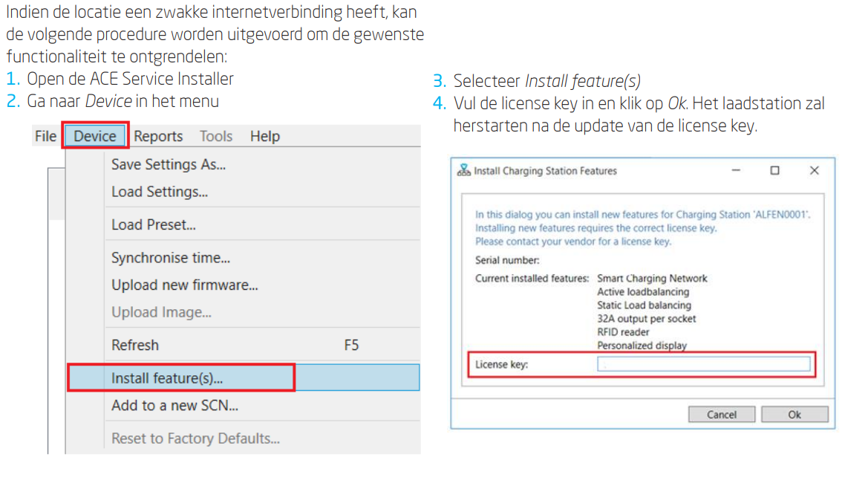Select Install feature(s) menu entry
This screenshot has height=492, width=868.
pos(167,378)
